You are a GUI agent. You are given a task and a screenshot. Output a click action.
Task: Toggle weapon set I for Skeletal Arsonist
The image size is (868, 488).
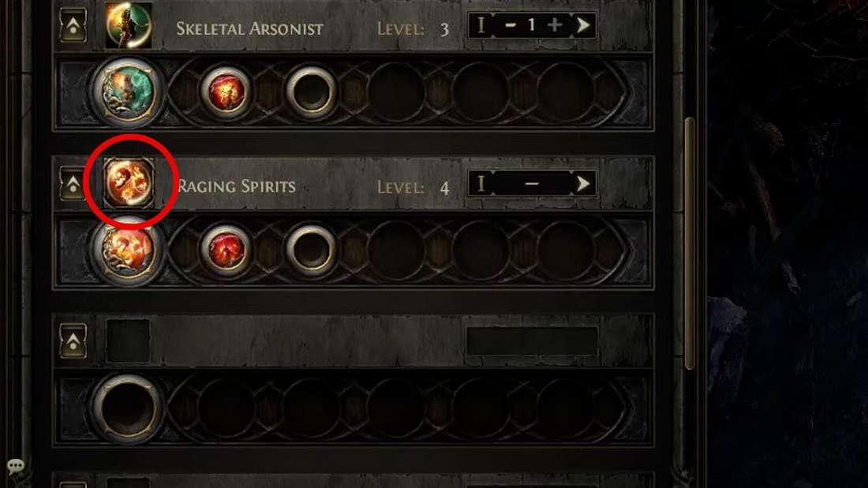coord(481,25)
